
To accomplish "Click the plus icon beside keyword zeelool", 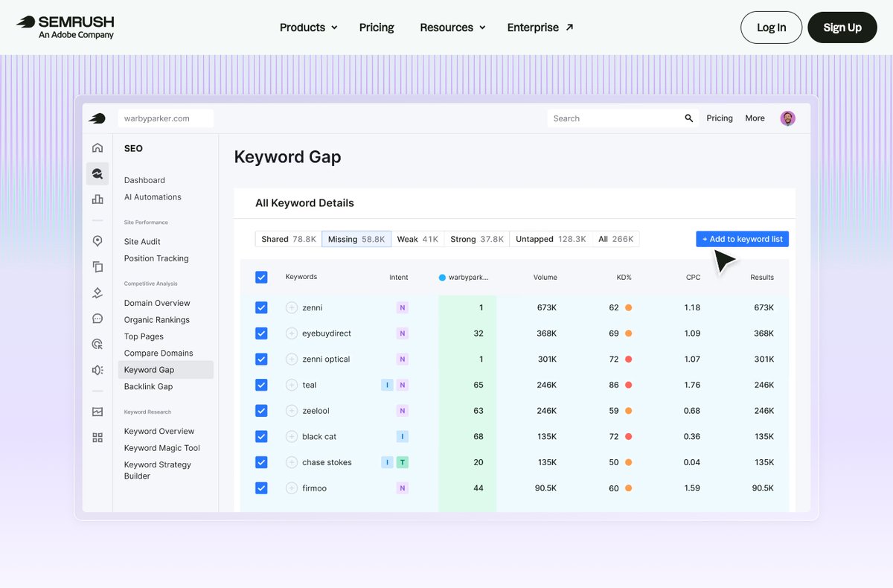I will (292, 411).
